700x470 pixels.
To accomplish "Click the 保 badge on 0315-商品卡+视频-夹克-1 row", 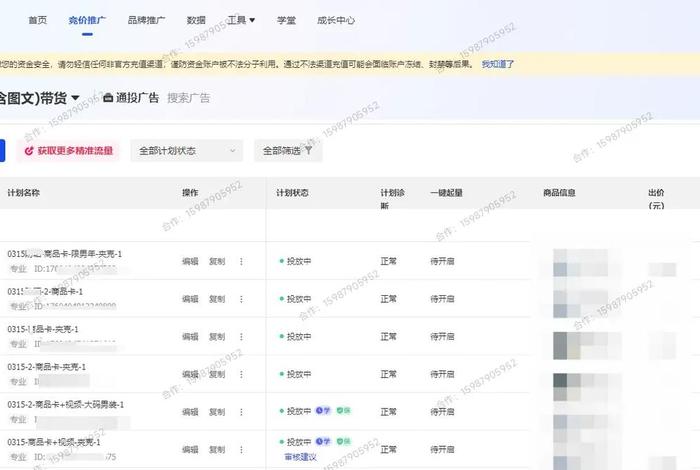I will point(344,442).
